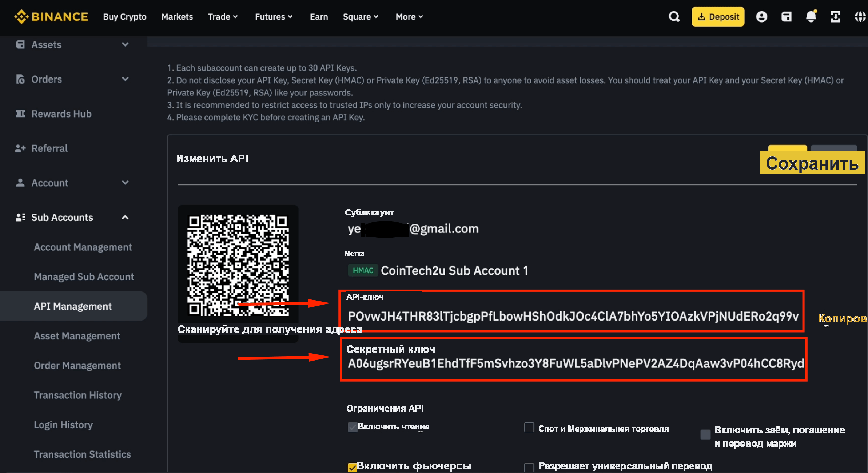Open the Markets page
The image size is (868, 473).
[177, 17]
